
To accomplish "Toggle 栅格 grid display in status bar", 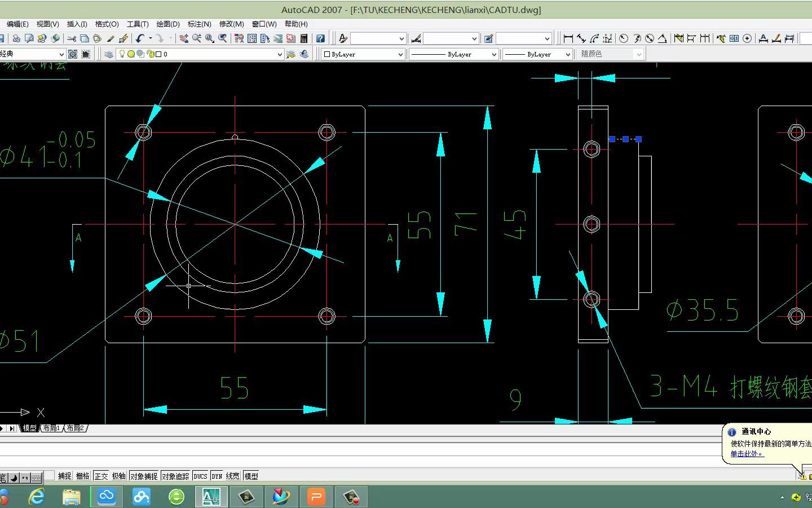I will [x=83, y=476].
